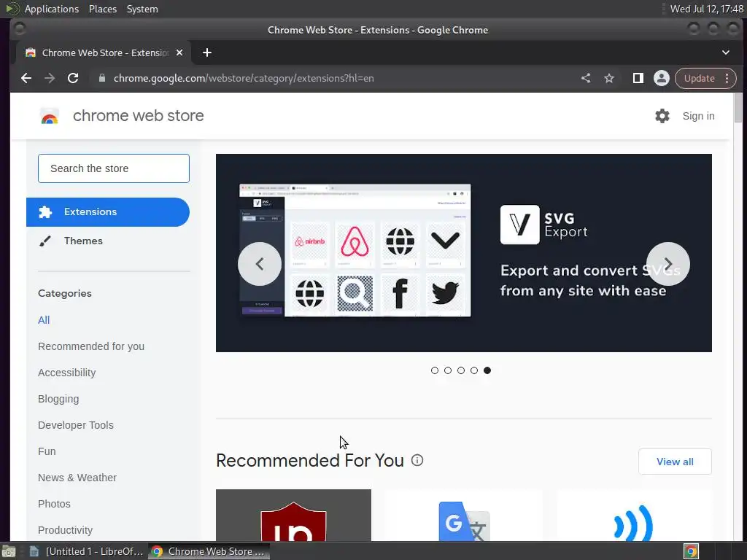Advance to the next carousel slide

tap(668, 264)
